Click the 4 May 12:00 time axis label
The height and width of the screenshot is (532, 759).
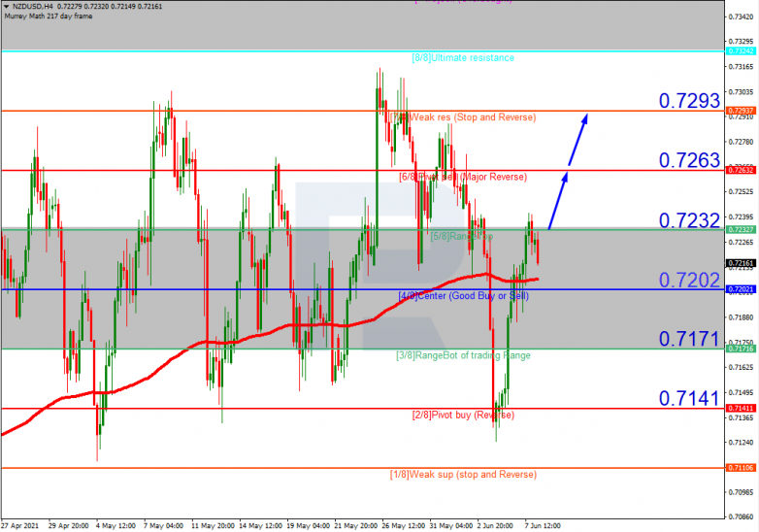pos(115,526)
